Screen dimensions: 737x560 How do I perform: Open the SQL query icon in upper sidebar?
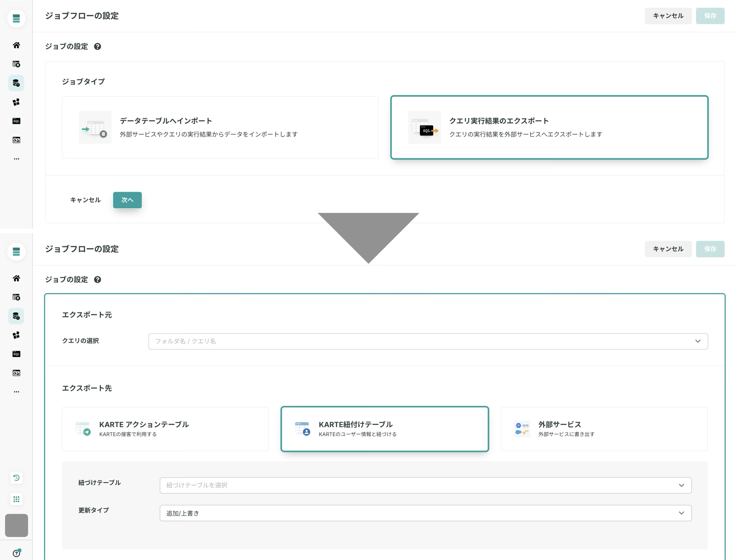16,121
